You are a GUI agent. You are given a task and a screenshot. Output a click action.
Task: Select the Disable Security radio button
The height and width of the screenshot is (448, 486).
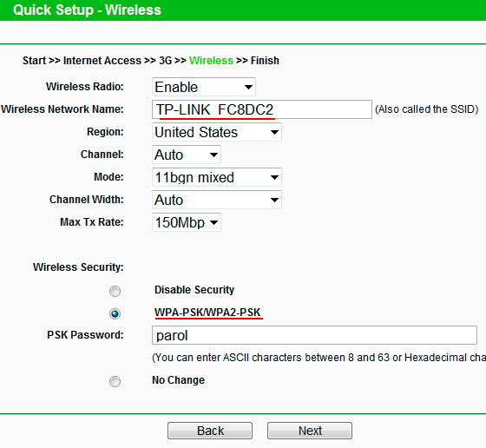[115, 291]
